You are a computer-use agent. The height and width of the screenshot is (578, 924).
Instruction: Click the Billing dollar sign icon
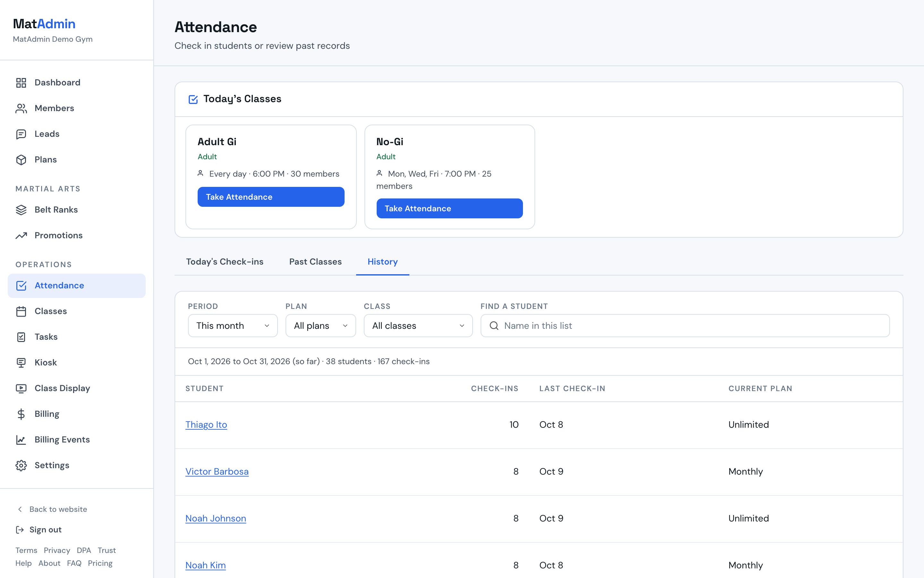click(x=21, y=414)
